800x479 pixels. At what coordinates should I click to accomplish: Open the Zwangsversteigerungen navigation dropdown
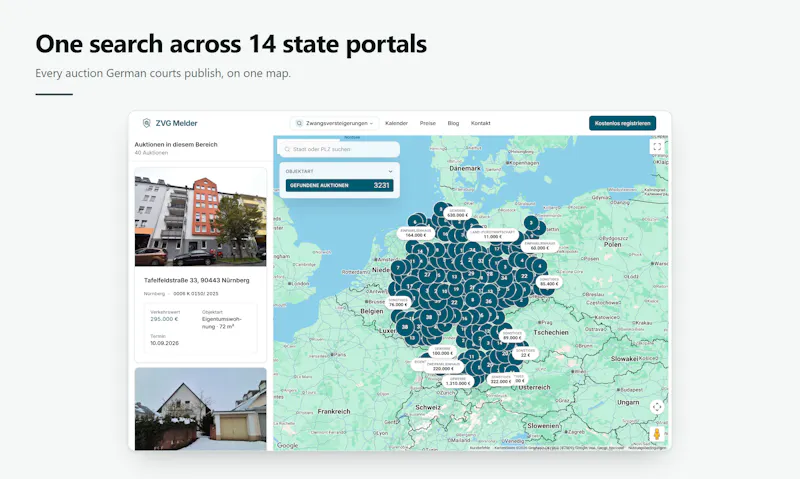[x=335, y=123]
